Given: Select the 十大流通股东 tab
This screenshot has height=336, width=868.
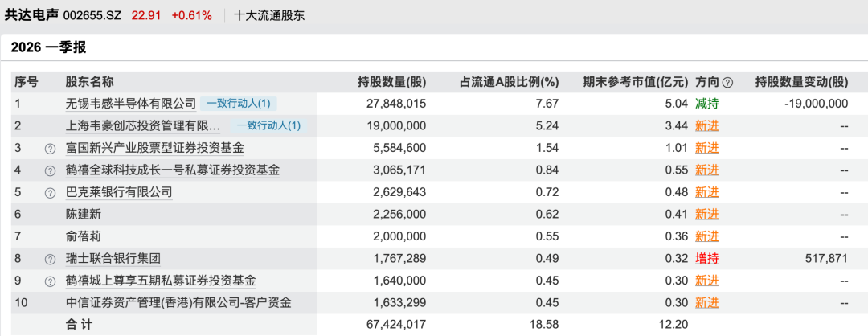Looking at the screenshot, I should click(269, 15).
